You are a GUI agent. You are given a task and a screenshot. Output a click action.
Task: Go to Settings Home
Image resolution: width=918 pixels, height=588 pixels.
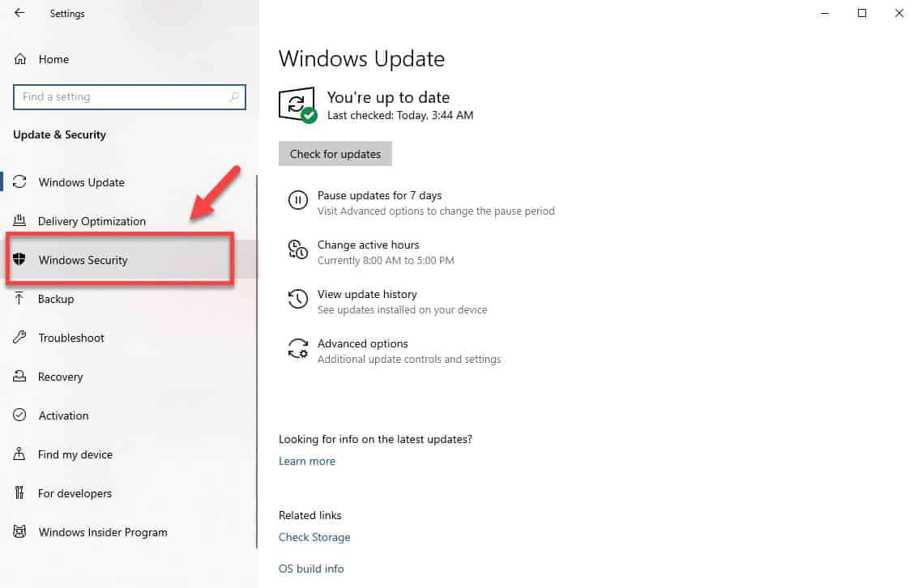click(x=53, y=59)
